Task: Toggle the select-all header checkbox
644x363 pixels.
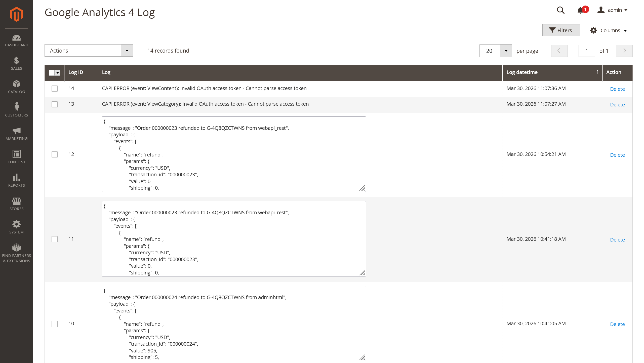Action: point(52,73)
